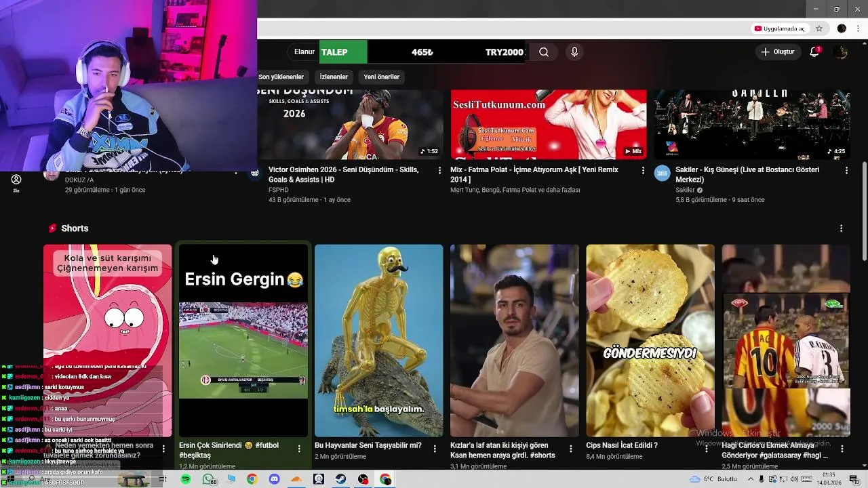This screenshot has width=868, height=488.
Task: Open options for Bu Hayvanlar Seni Taşıyabilir short
Action: 435,449
